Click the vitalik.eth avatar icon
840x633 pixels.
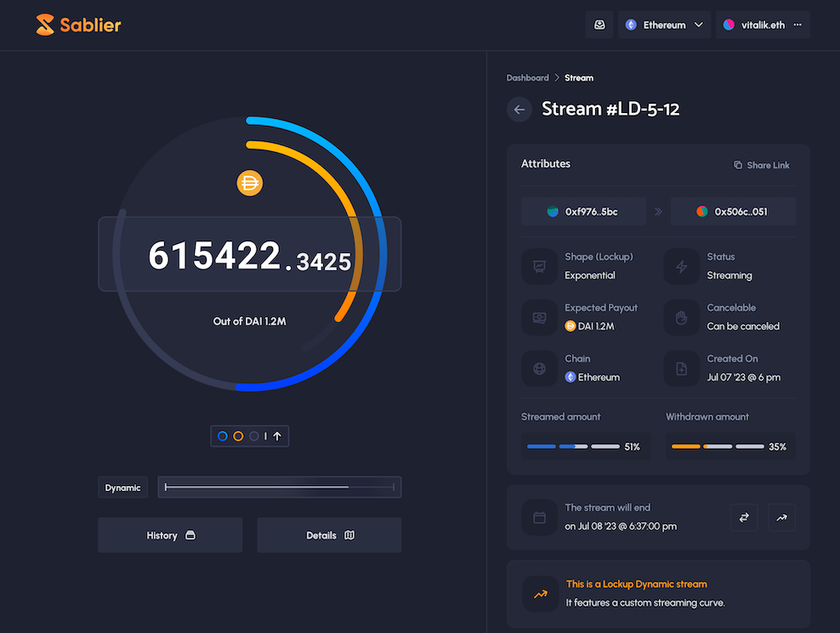(x=729, y=25)
